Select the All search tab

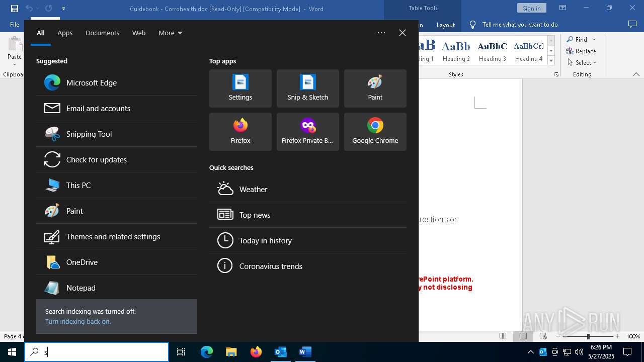click(41, 33)
